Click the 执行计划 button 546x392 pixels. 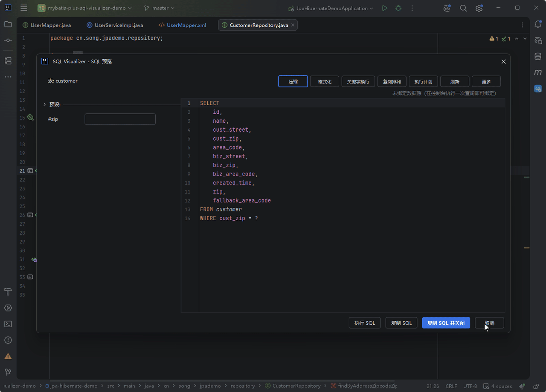[423, 81]
